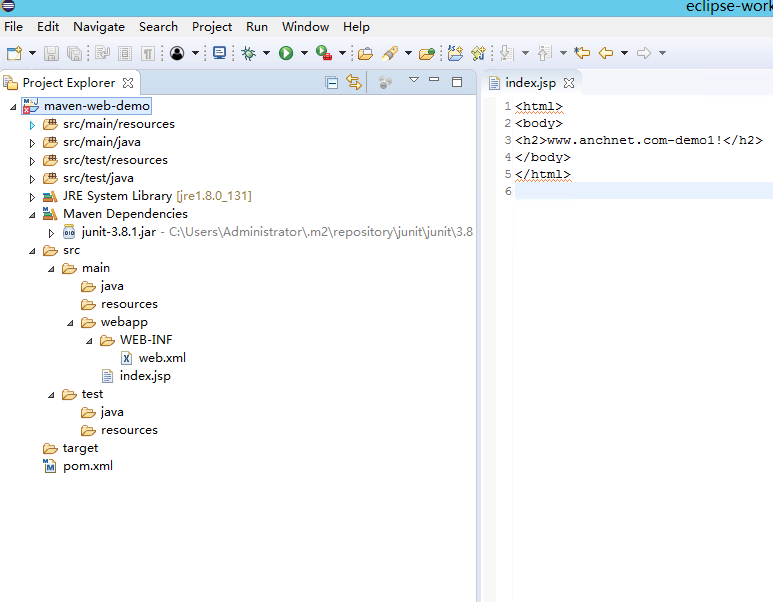Screen dimensions: 773x602
Task: Click the Save All icon
Action: pos(74,53)
